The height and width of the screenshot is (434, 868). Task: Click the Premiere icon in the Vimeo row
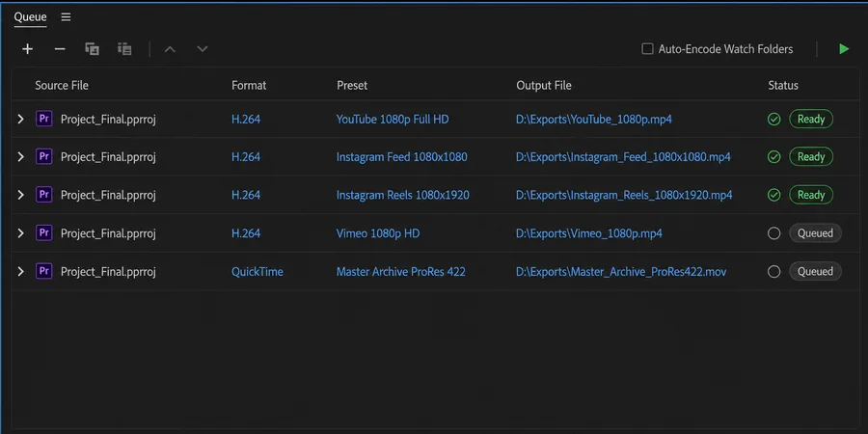(x=44, y=233)
